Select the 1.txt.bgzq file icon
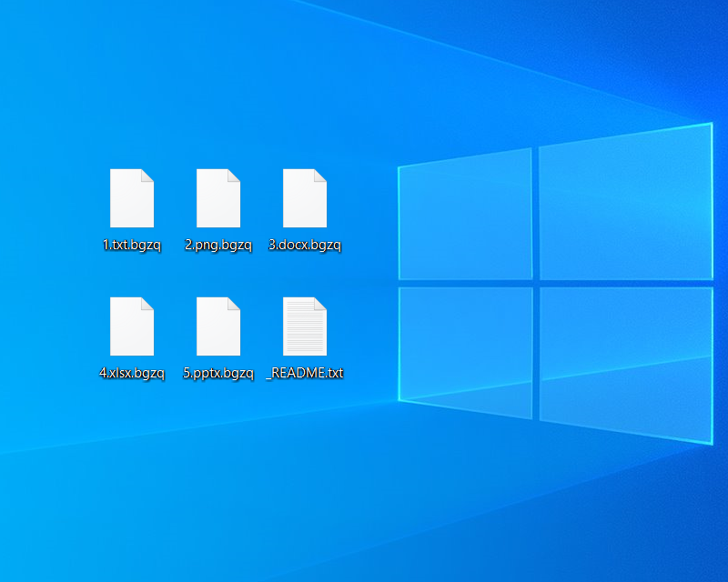This screenshot has height=582, width=728. (x=131, y=198)
